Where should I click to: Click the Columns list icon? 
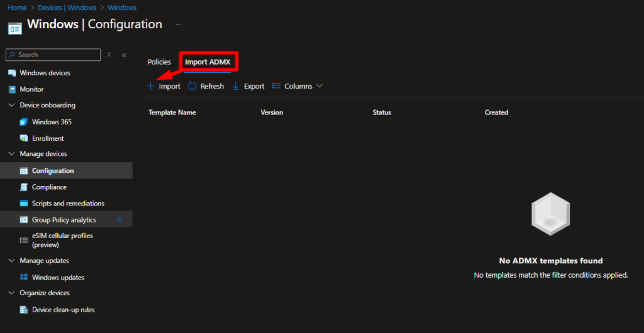[x=277, y=86]
